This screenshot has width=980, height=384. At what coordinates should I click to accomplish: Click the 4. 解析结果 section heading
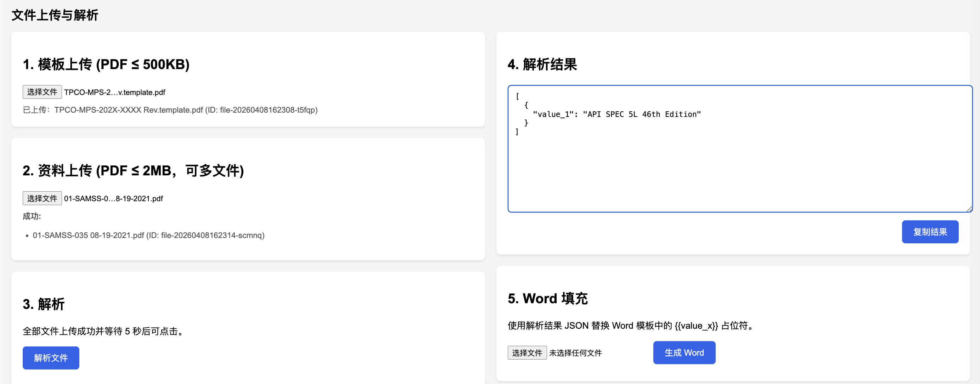click(x=542, y=64)
